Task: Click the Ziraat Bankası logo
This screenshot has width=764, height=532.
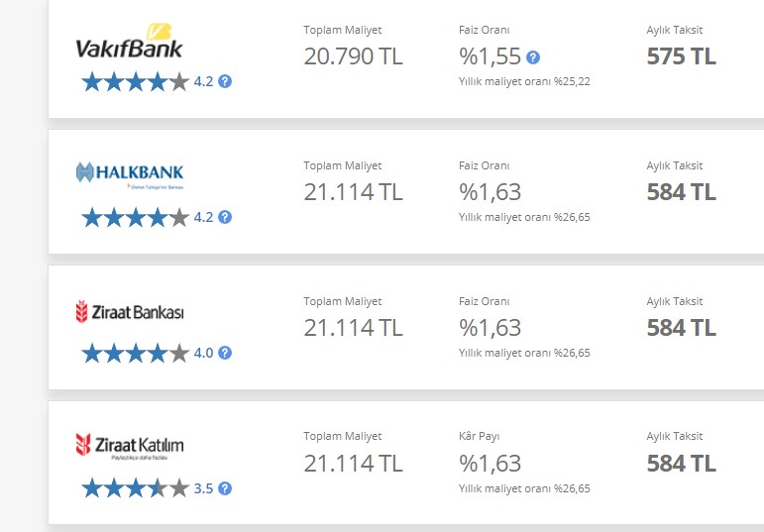Action: point(130,312)
